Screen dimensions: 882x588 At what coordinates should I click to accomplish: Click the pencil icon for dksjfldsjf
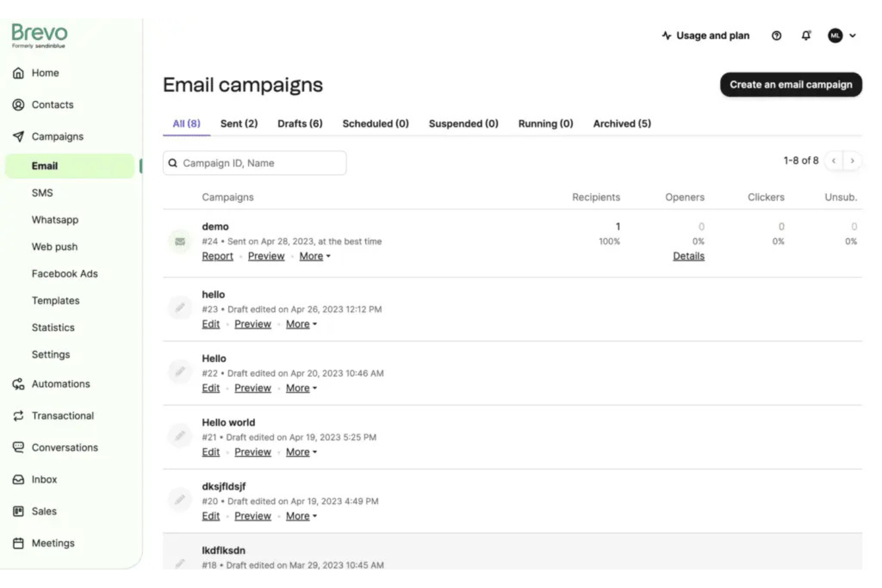point(179,500)
